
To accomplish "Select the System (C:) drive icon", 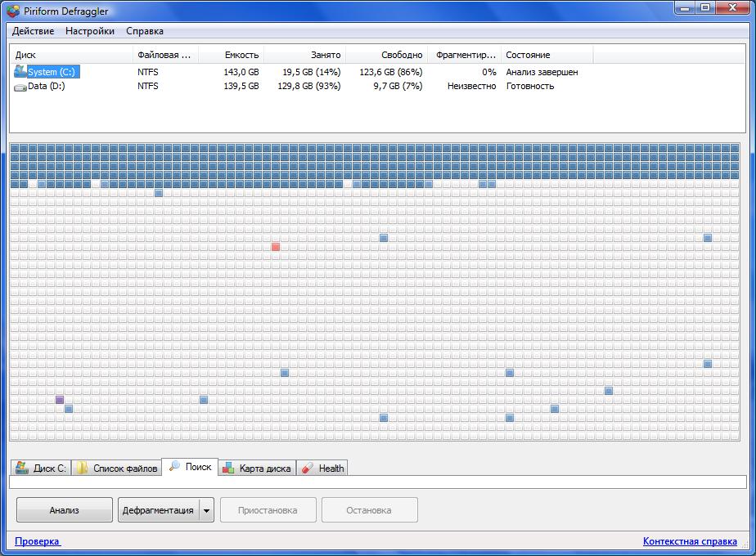I will click(x=20, y=72).
